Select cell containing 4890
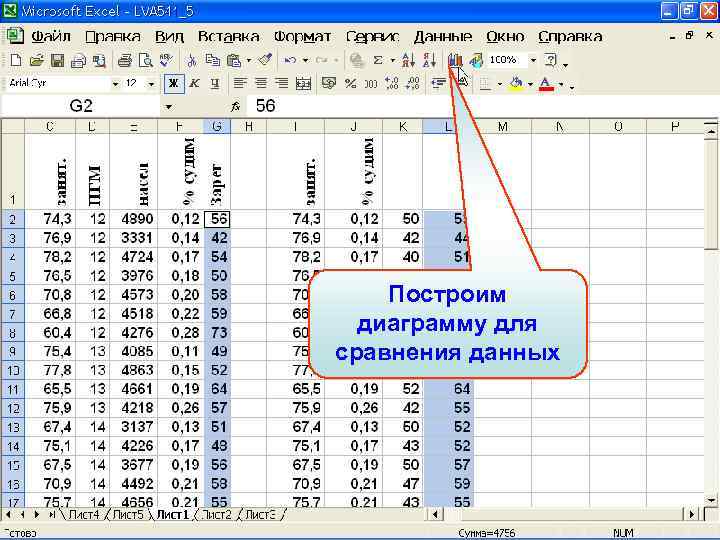 134,219
